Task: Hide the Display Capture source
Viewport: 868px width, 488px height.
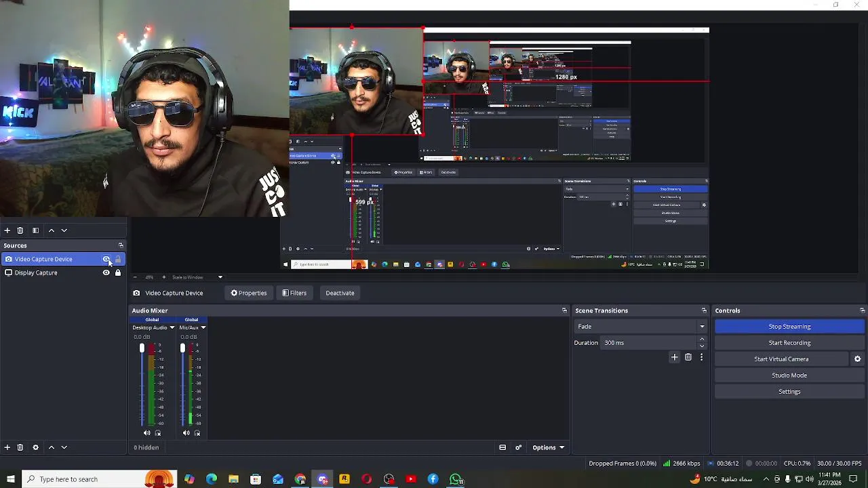Action: click(106, 272)
